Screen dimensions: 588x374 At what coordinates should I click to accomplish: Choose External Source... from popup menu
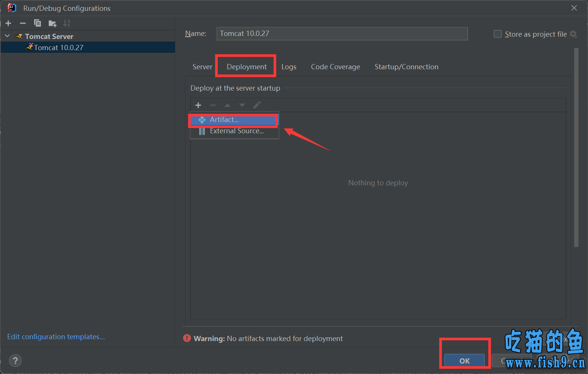[235, 131]
